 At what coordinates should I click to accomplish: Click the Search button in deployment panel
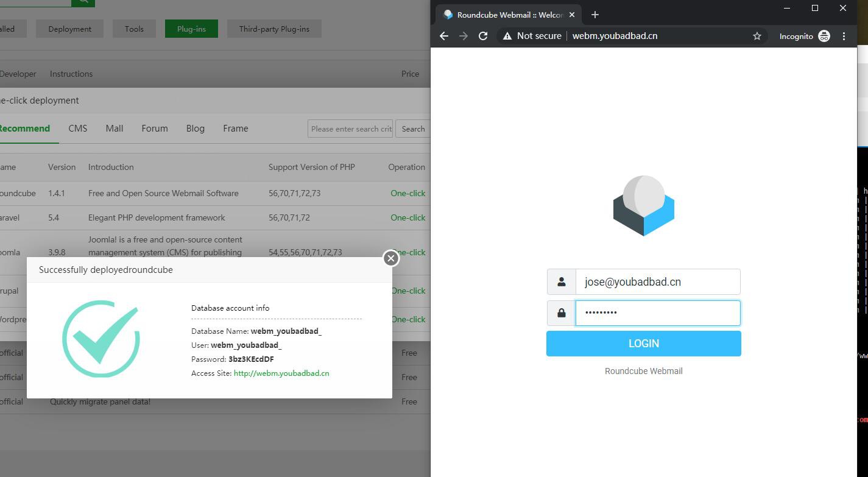(413, 129)
